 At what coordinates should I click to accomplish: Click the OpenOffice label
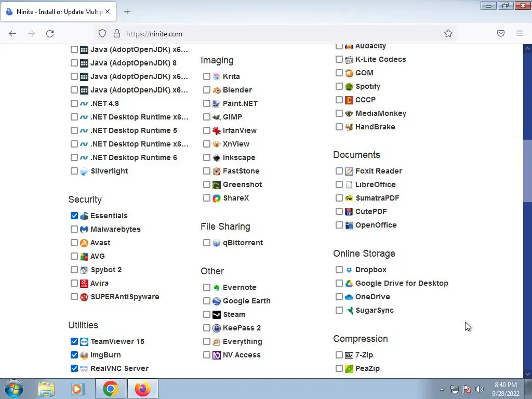(x=376, y=225)
